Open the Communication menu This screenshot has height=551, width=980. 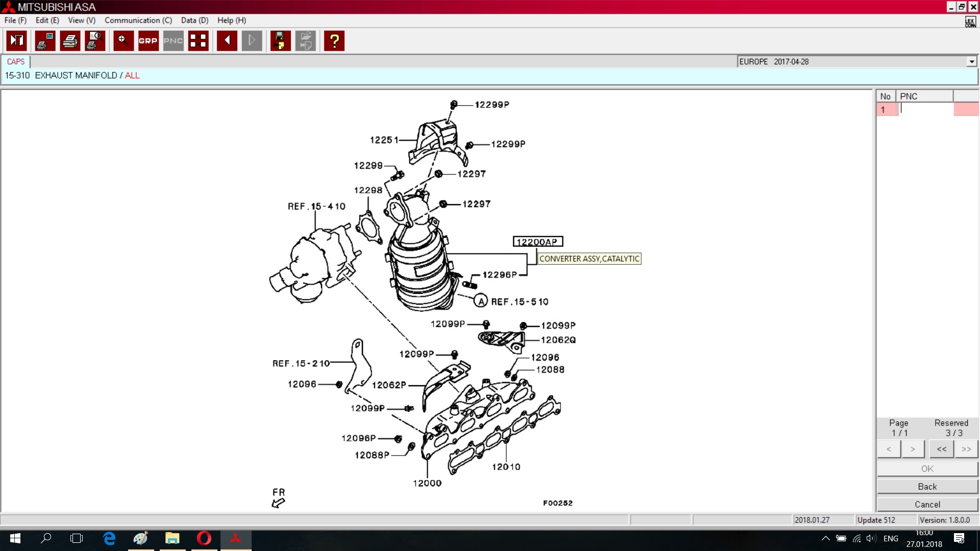(138, 20)
